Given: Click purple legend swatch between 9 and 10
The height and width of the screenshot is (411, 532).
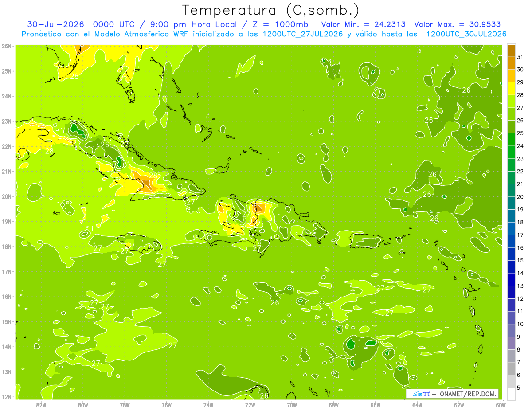Looking at the screenshot, I should 511,330.
